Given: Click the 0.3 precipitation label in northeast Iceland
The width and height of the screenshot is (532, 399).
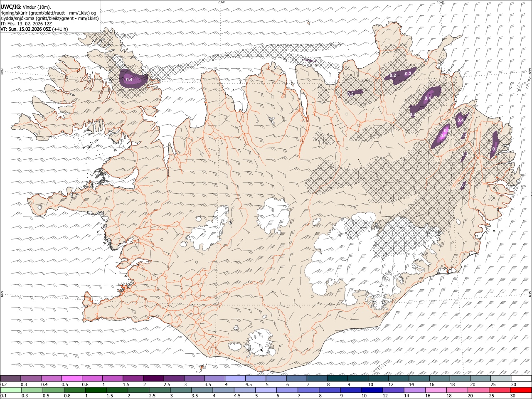Looking at the screenshot, I should click(x=408, y=74).
